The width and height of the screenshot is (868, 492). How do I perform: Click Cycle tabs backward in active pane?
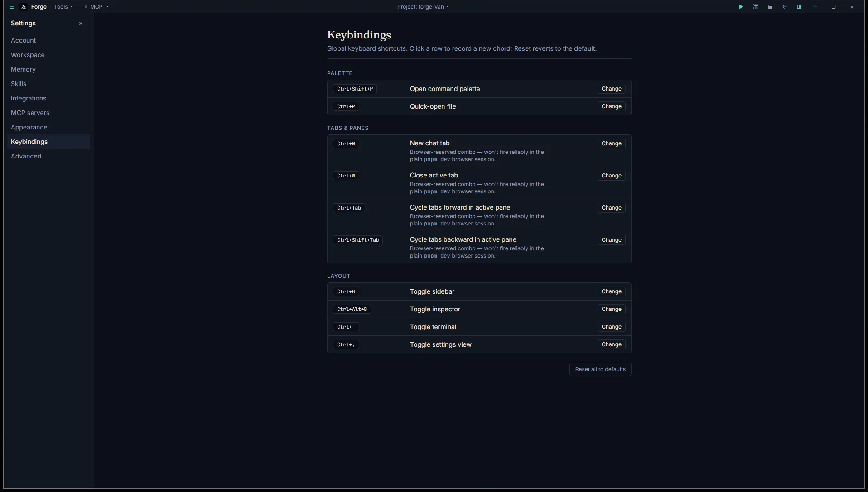pyautogui.click(x=463, y=239)
